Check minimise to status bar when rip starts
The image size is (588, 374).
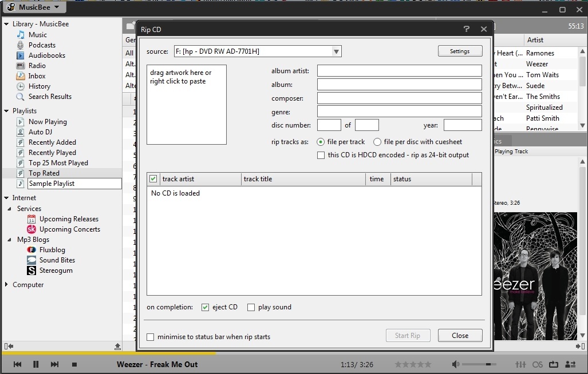151,337
